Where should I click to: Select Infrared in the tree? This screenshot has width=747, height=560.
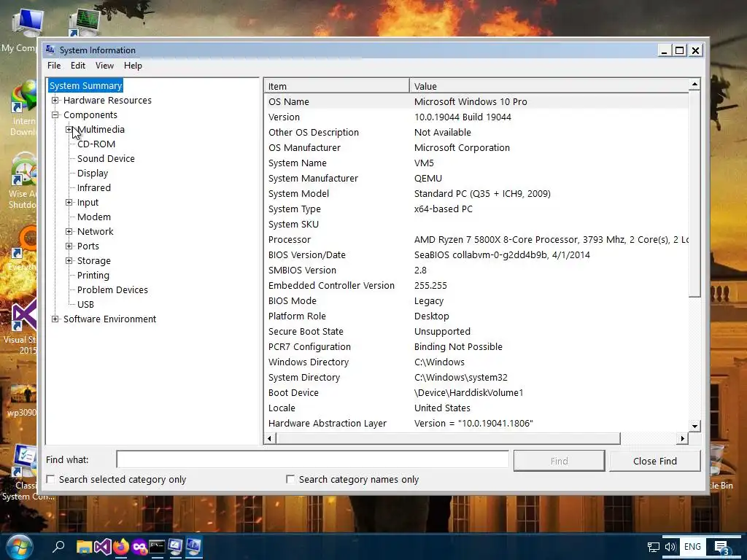(x=94, y=187)
